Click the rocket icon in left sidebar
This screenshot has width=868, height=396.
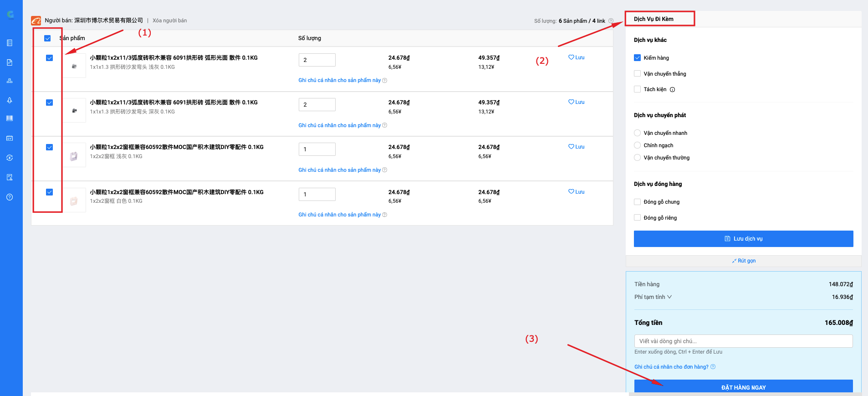10,100
